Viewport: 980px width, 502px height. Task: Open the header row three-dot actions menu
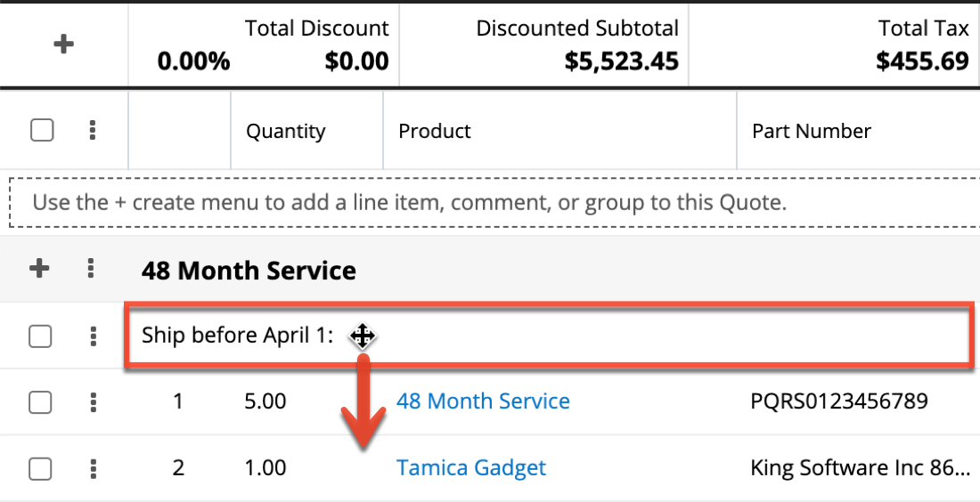click(93, 131)
